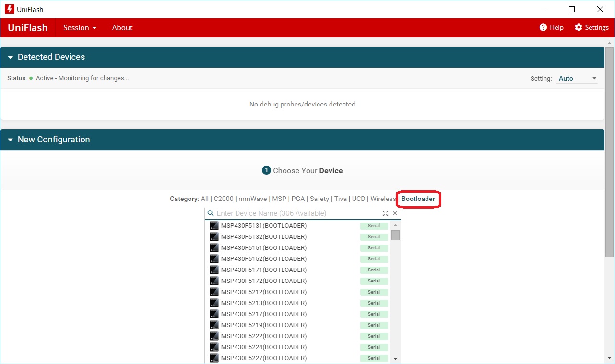615x364 pixels.
Task: Filter devices by the Tiva category
Action: click(x=341, y=199)
